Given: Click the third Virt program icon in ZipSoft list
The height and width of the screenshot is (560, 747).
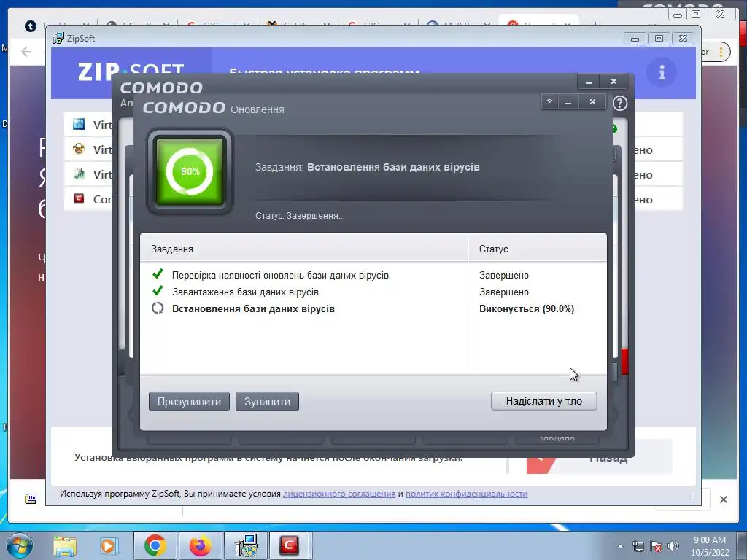Looking at the screenshot, I should (79, 174).
